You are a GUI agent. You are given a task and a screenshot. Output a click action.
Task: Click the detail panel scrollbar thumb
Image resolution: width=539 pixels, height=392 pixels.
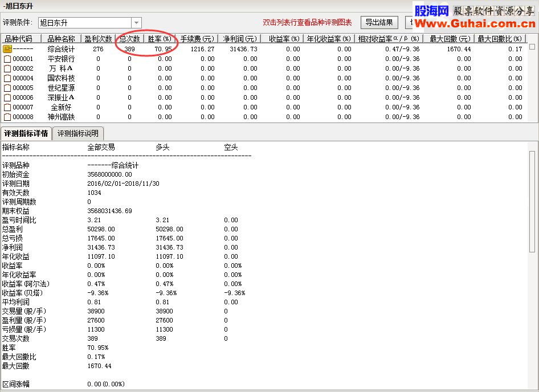(532, 202)
